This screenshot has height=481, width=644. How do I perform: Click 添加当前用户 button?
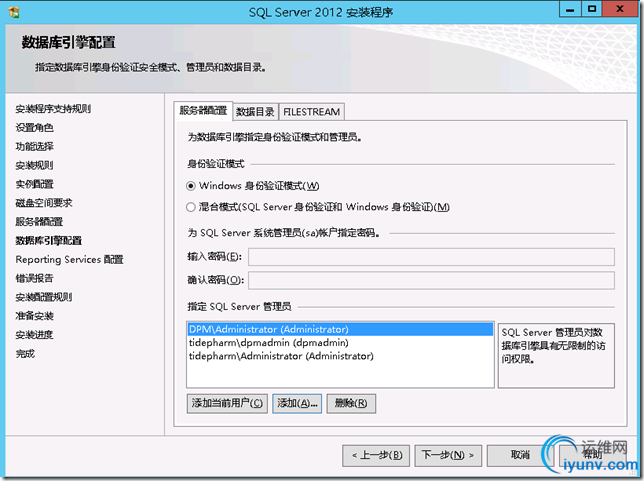tap(227, 403)
